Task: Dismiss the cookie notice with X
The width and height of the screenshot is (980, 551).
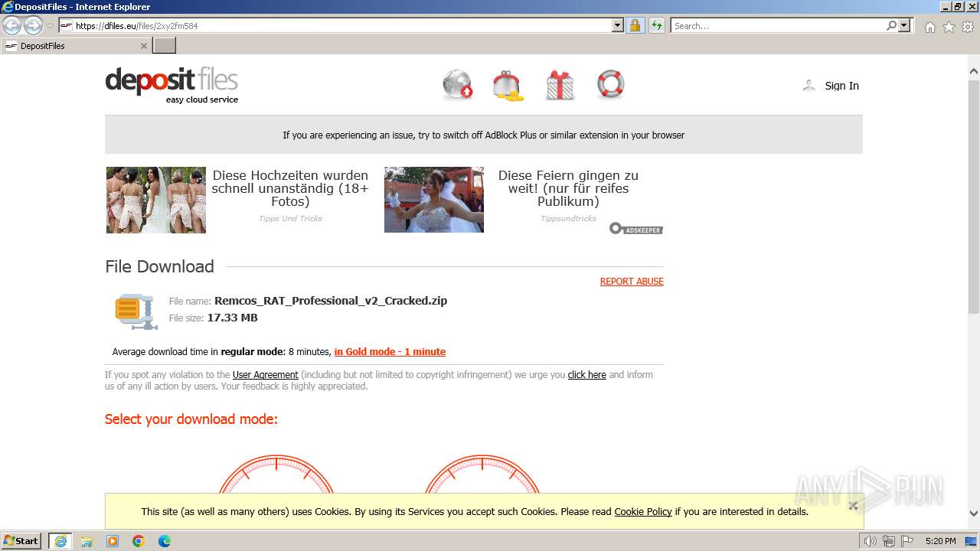Action: 853,505
